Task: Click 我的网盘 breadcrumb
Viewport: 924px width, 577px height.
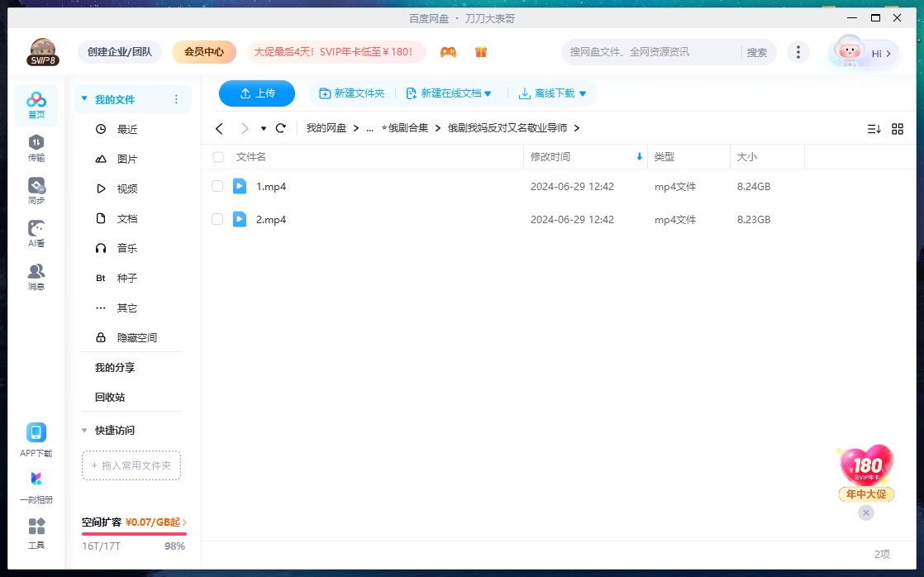Action: pyautogui.click(x=326, y=128)
